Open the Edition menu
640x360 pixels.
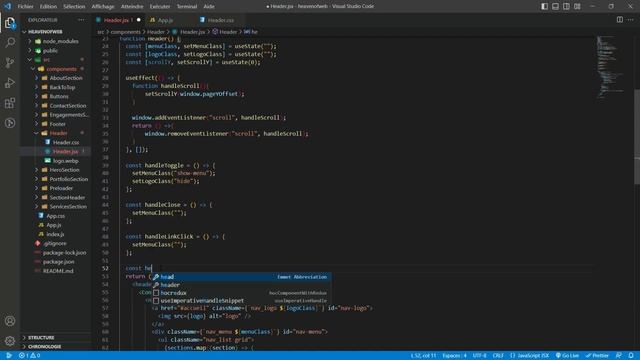coord(48,7)
